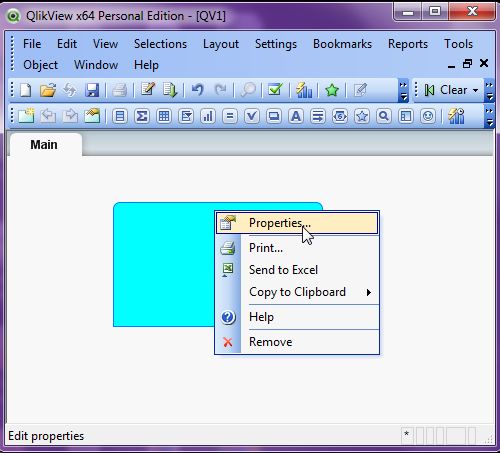Undo the last layout change
This screenshot has width=500, height=453.
(198, 90)
